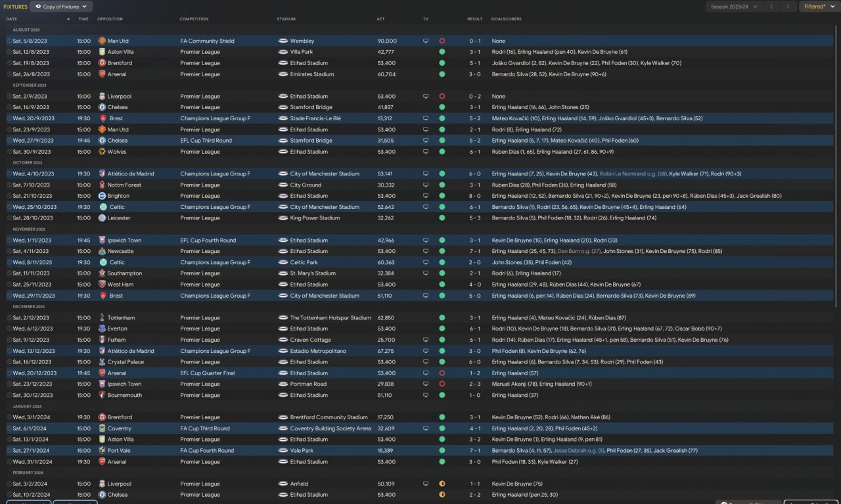
Task: Click the draw indicator on the Liverpool 3/2/2024 row
Action: pyautogui.click(x=442, y=484)
